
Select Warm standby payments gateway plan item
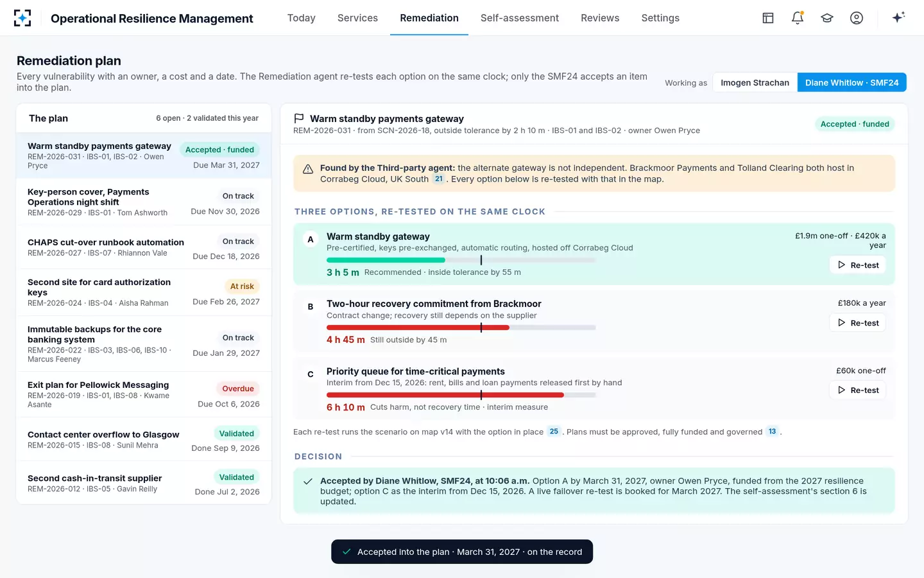coord(144,155)
